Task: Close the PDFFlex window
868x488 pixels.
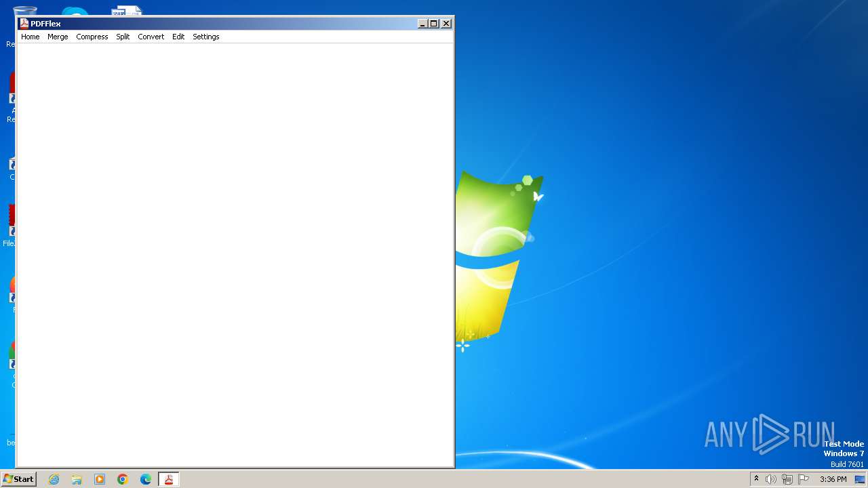Action: [446, 23]
